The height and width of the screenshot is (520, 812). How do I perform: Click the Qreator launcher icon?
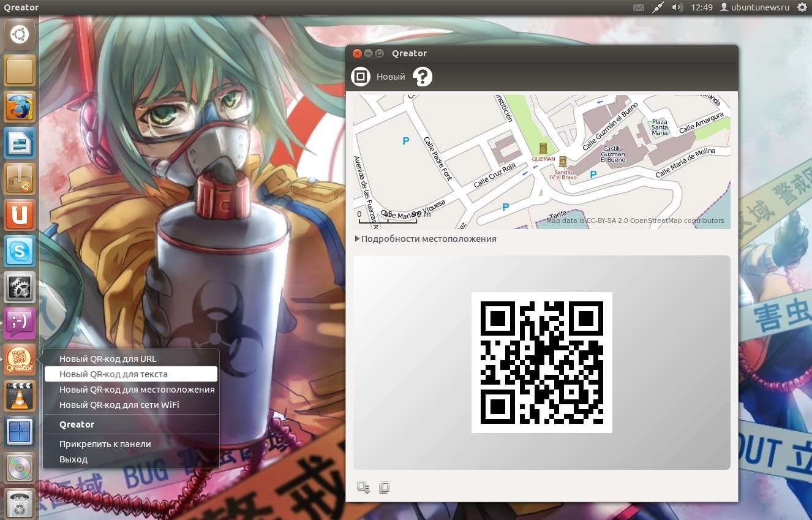tap(20, 360)
